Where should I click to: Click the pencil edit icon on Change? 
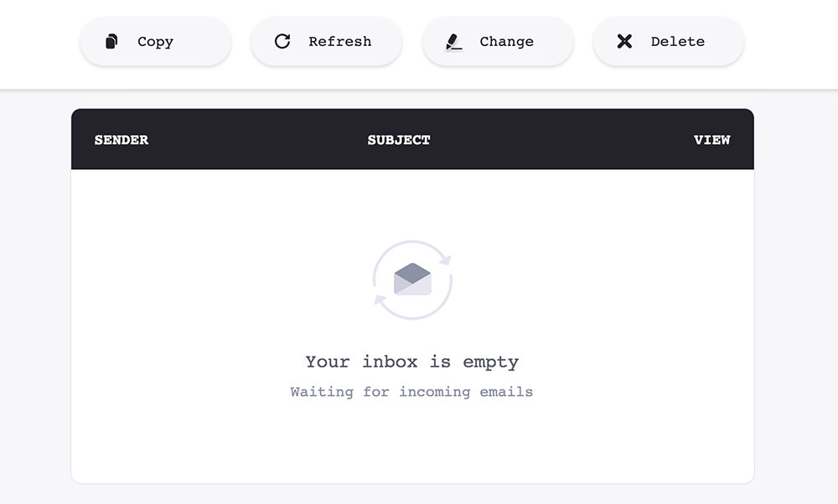[x=453, y=42]
